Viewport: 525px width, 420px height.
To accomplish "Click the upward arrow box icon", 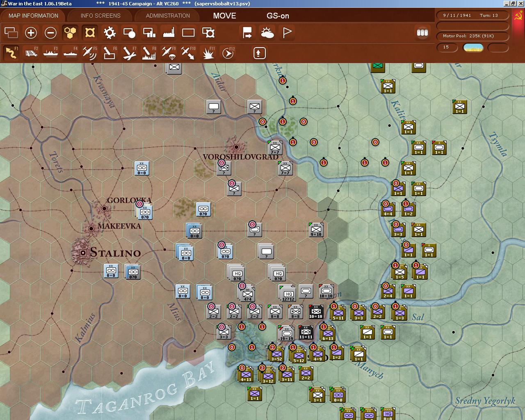I will tap(259, 53).
